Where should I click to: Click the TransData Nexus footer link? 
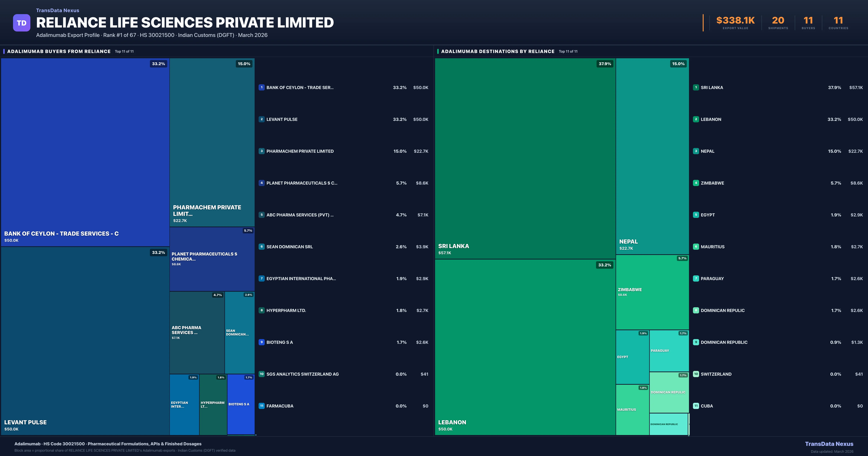(x=830, y=444)
